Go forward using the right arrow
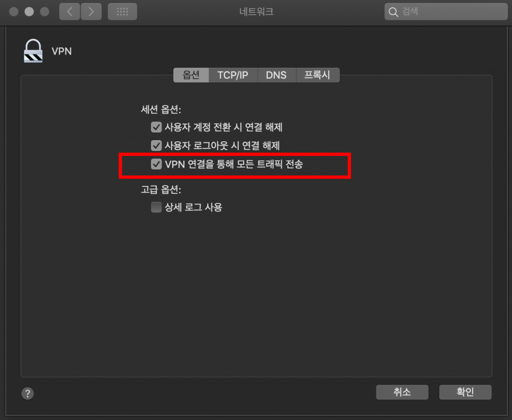The height and width of the screenshot is (420, 512). click(91, 12)
